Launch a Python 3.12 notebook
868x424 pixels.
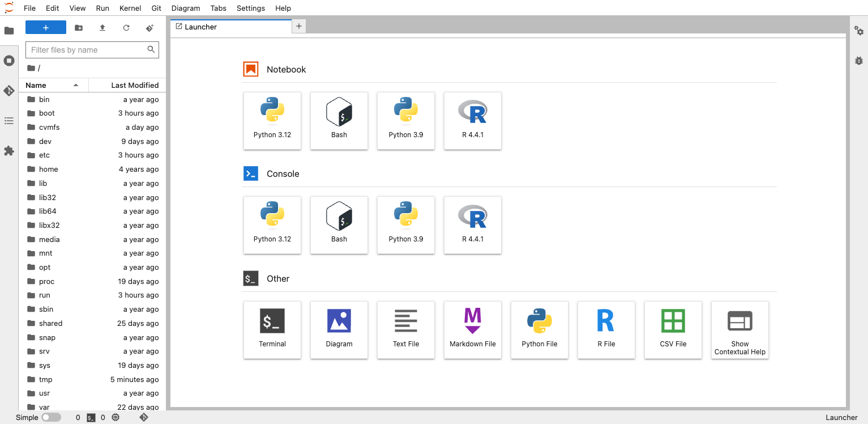(x=272, y=121)
